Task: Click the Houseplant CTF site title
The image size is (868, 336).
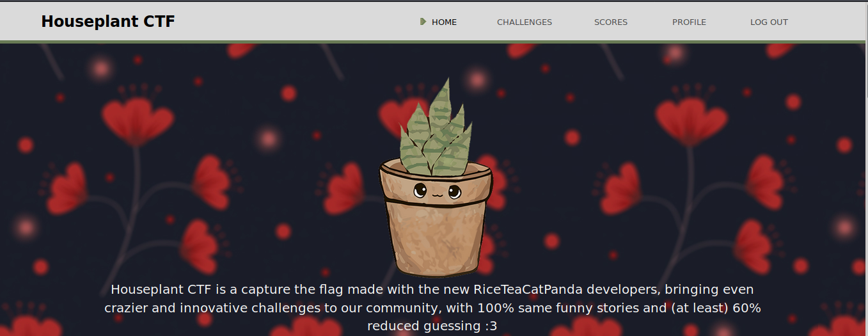Action: click(108, 22)
